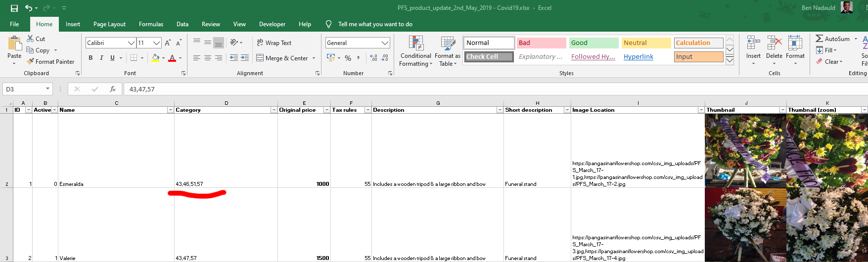This screenshot has height=262, width=868.
Task: Align text to middle
Action: click(208, 43)
